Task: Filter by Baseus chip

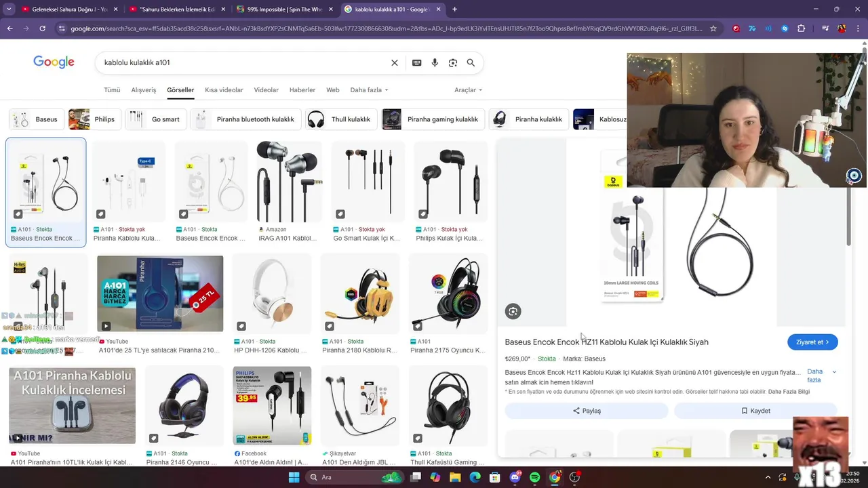Action: [35, 119]
